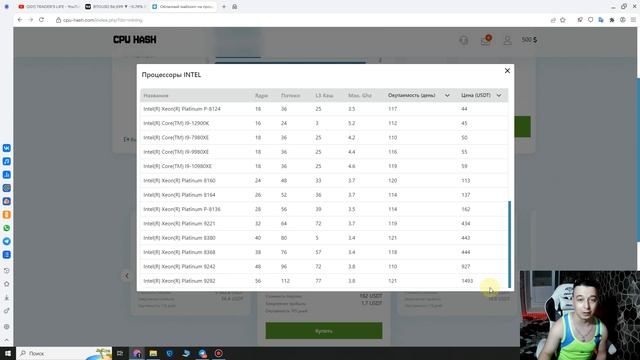
Task: Click the 500 $ balance
Action: coord(529,40)
